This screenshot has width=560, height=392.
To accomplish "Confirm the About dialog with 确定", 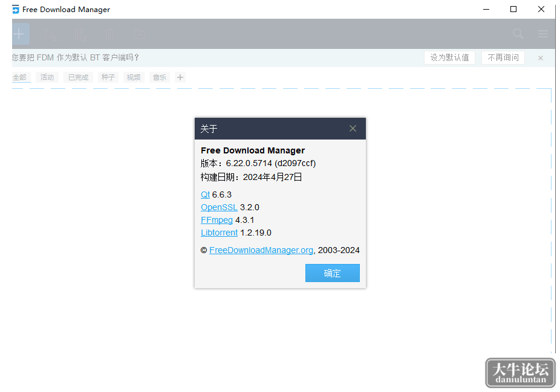I will click(x=333, y=273).
